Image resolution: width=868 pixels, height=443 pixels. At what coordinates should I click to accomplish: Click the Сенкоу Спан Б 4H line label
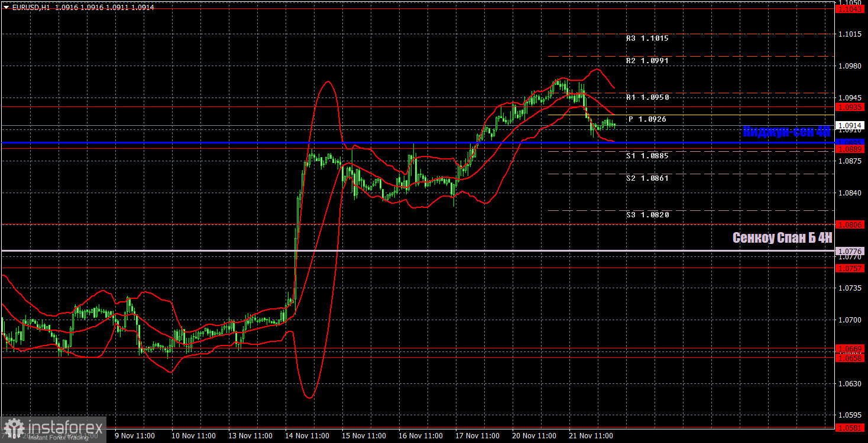click(782, 238)
